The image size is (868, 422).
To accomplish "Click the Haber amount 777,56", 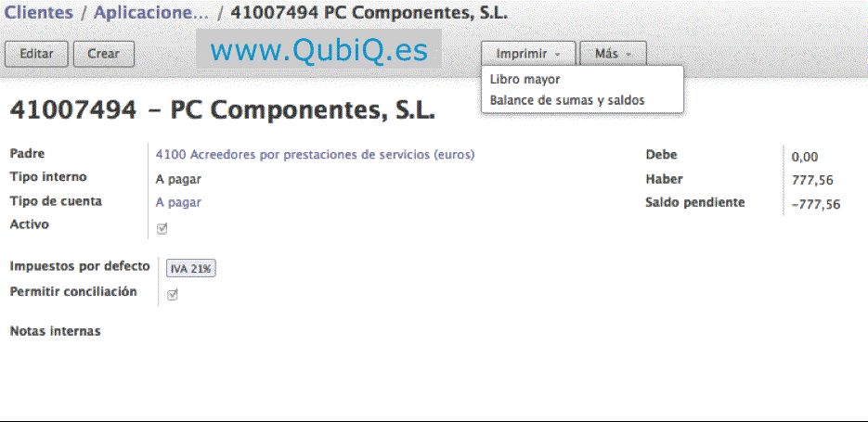I will (810, 181).
